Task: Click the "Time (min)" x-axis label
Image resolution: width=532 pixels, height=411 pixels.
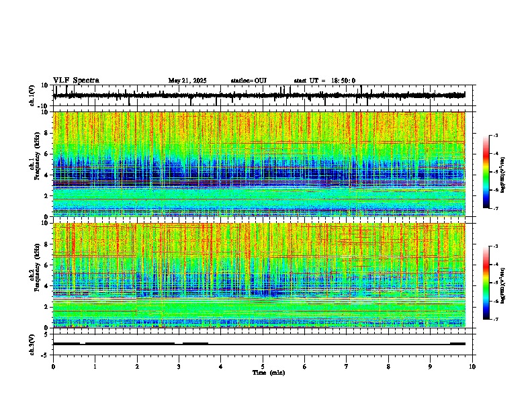Action: click(x=269, y=373)
